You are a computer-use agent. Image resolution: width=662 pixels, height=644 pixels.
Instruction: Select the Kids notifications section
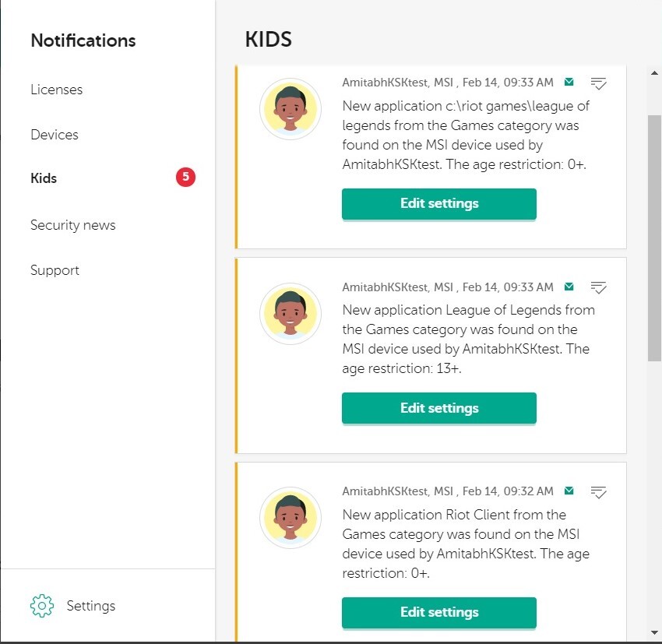(44, 178)
